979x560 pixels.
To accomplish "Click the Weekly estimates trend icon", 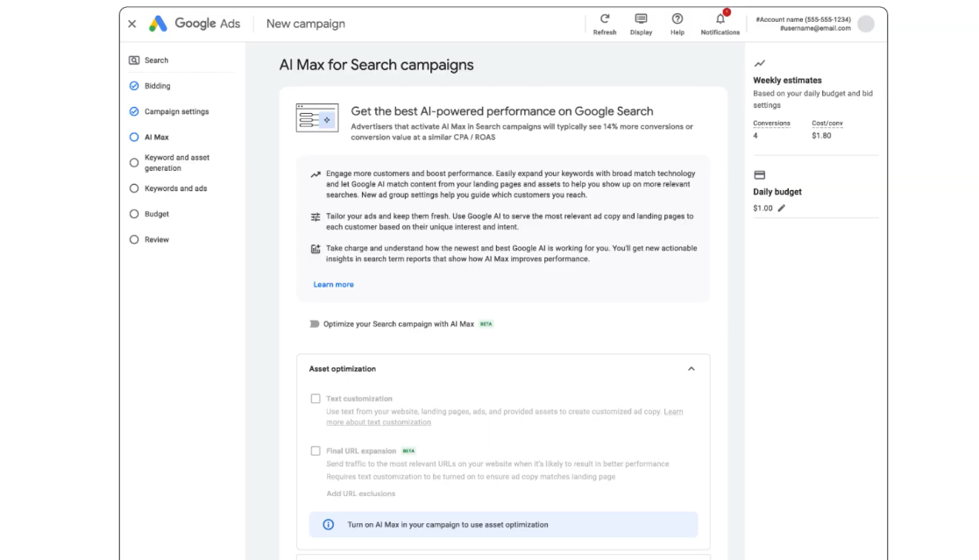I will [759, 63].
